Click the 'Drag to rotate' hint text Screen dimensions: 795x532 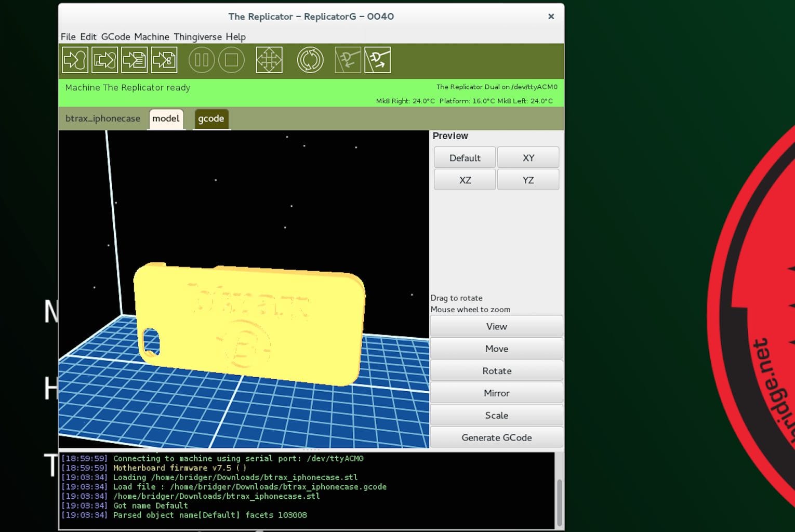456,298
